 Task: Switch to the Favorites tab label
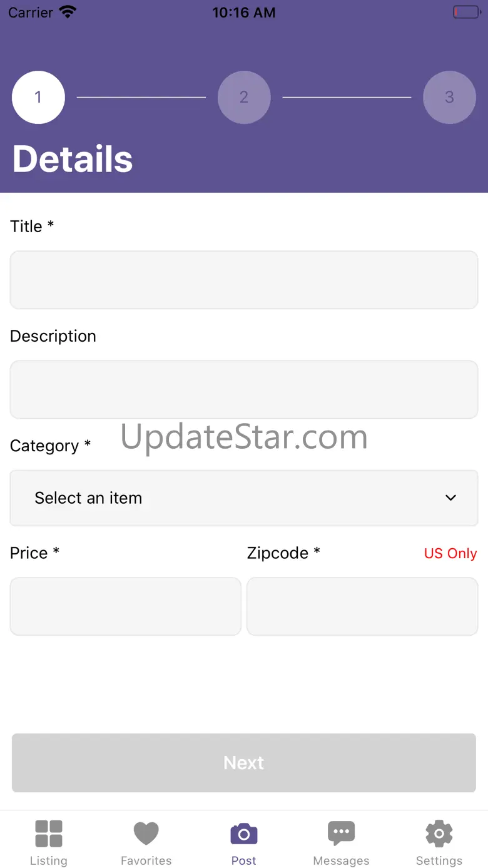click(x=146, y=860)
